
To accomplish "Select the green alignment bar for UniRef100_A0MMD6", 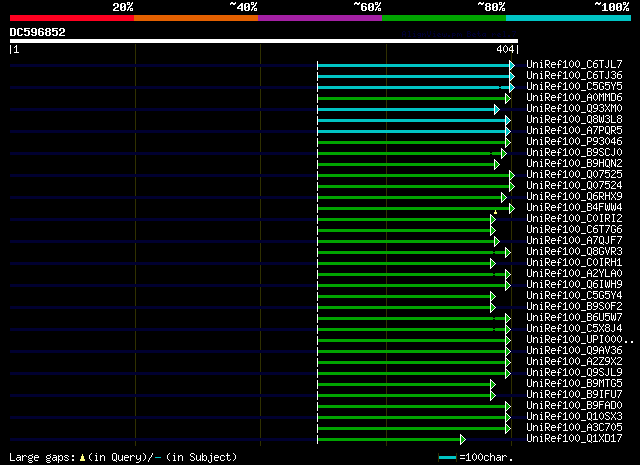I will point(414,98).
